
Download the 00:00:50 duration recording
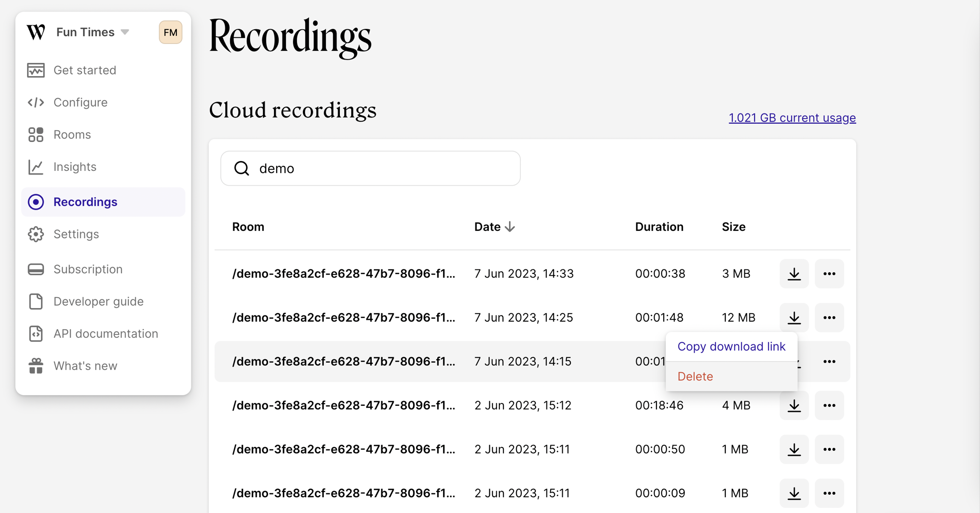(794, 449)
